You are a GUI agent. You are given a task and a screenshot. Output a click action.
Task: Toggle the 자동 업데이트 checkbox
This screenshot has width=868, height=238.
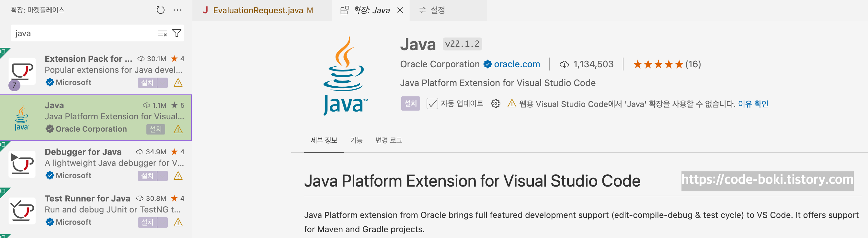point(432,103)
